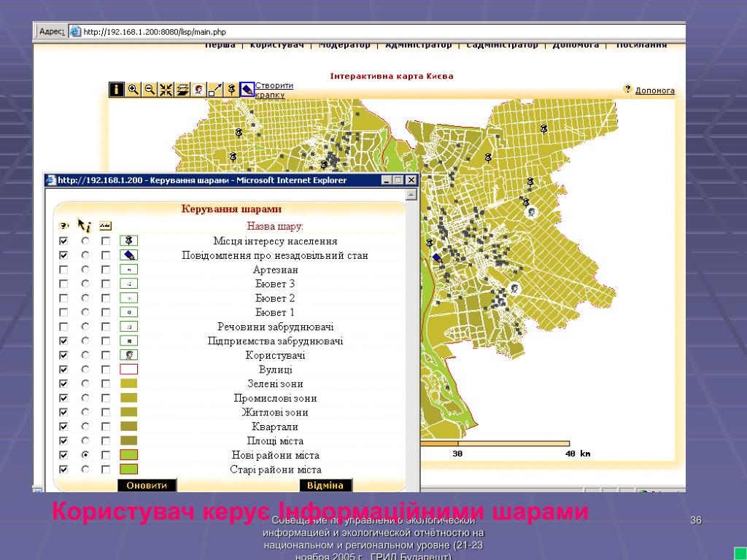Image resolution: width=747 pixels, height=560 pixels.
Task: Click the Оновити button
Action: (147, 485)
